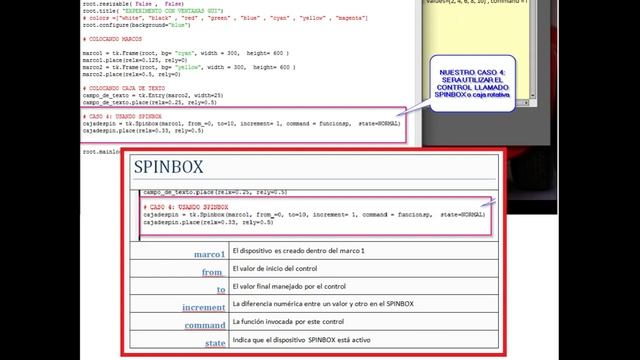Click the 'marco2 = tk.Frame(root' code line
The height and width of the screenshot is (360, 640).
tap(189, 67)
